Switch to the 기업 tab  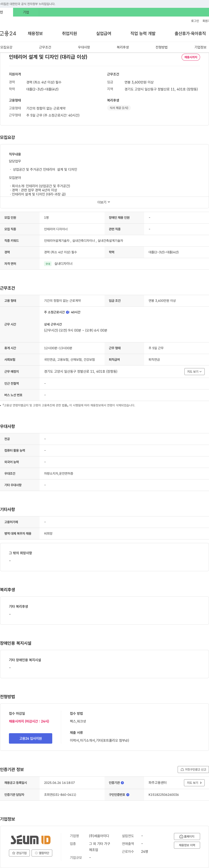point(26,12)
